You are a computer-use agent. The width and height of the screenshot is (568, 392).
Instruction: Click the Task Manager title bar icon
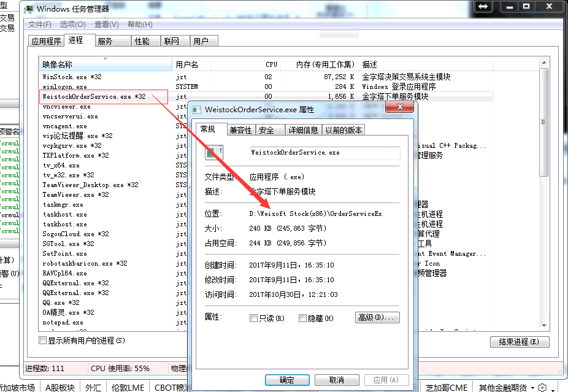click(29, 9)
